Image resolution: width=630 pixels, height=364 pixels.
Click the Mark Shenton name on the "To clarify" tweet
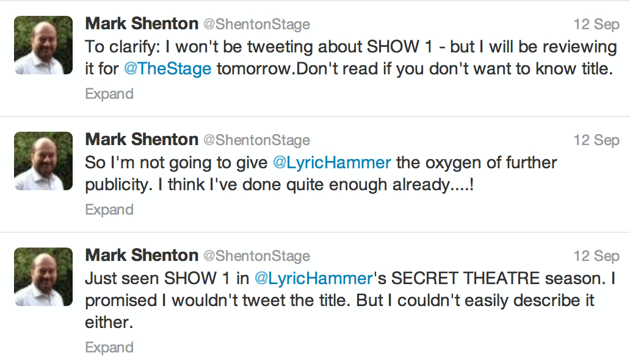tap(142, 24)
